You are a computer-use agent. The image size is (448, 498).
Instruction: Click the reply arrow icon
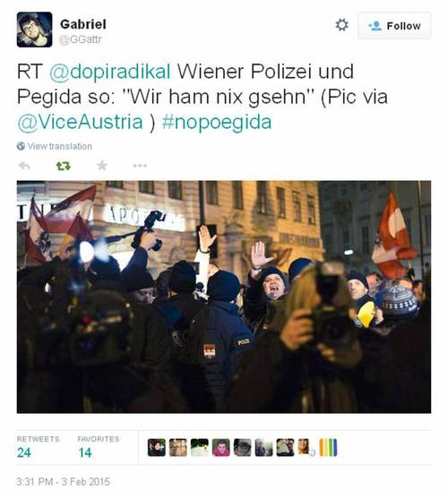pos(24,166)
